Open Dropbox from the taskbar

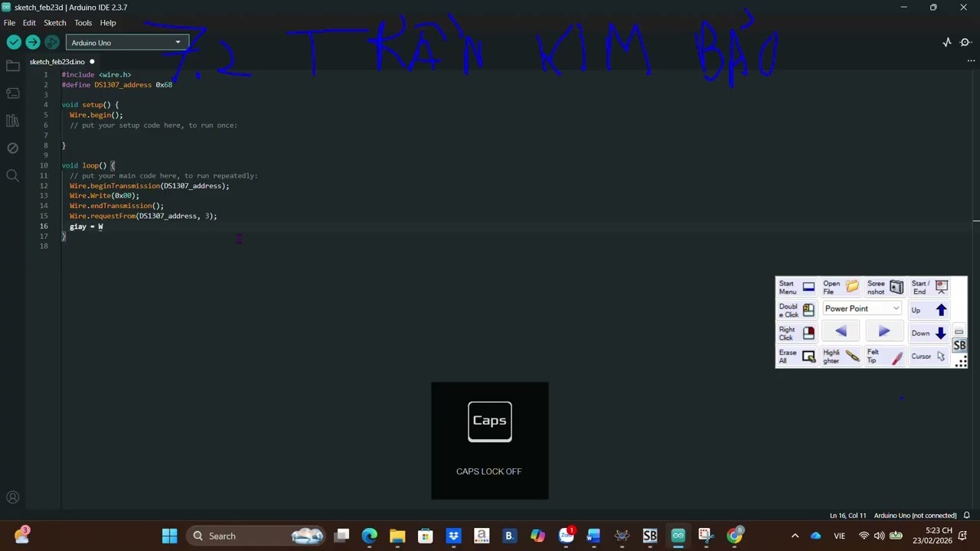(x=453, y=536)
